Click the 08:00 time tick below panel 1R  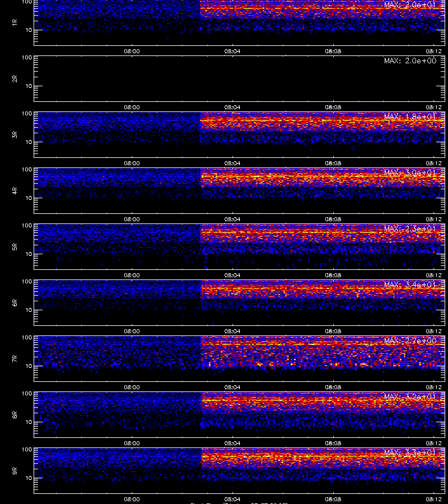132,52
